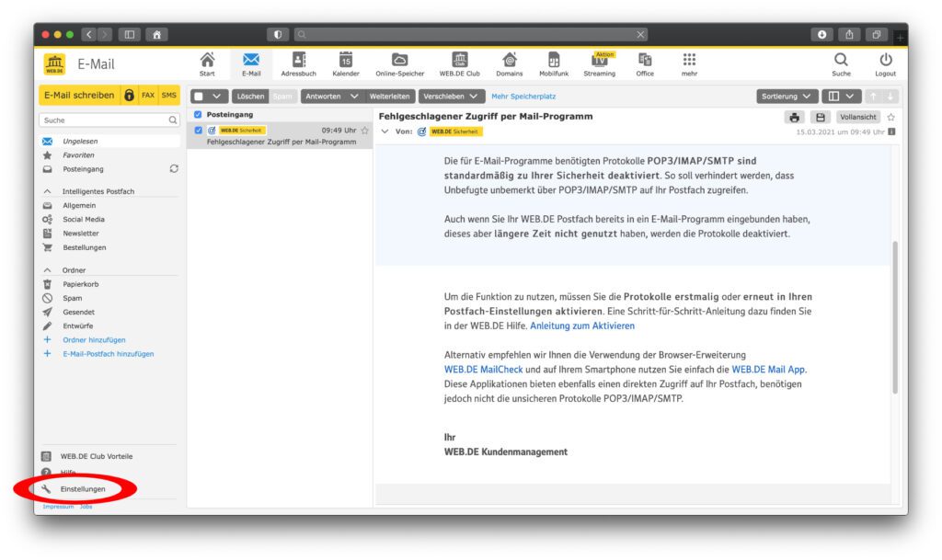The width and height of the screenshot is (942, 560).
Task: Click the Vollansicht button
Action: pyautogui.click(x=858, y=117)
